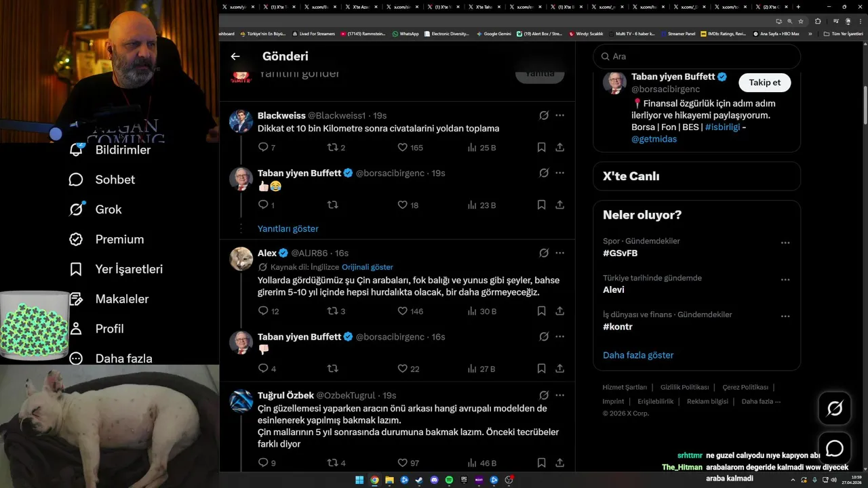This screenshot has width=868, height=488.
Task: Expand the Daha fazla sidebar menu
Action: pos(111,359)
